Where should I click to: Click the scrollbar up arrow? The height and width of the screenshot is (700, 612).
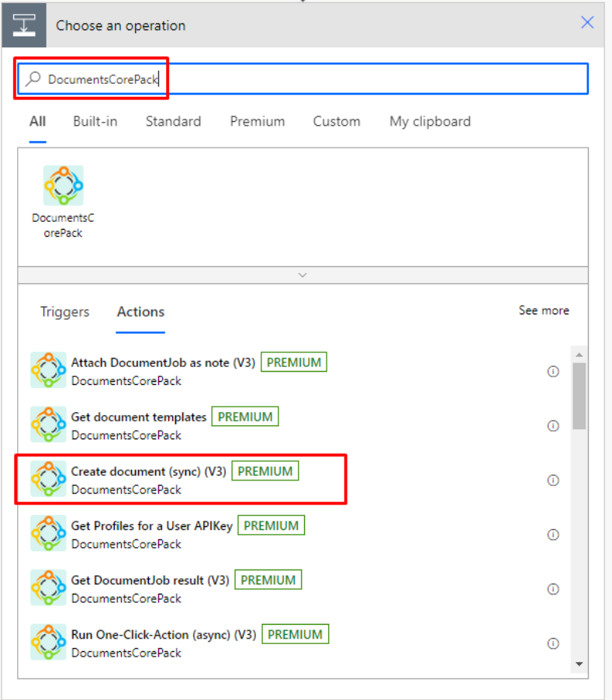(x=579, y=355)
